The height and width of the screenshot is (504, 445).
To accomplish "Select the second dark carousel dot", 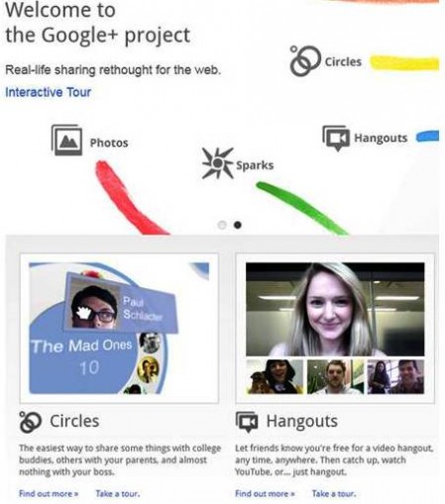I will [238, 225].
